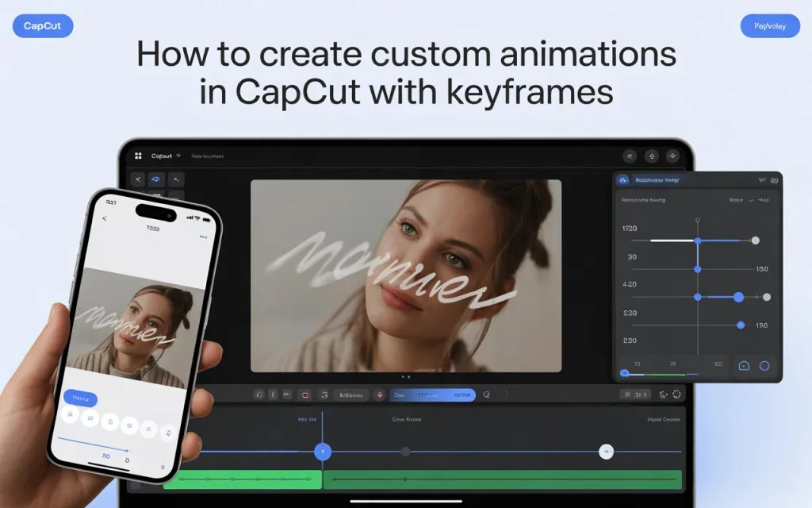Click the grey pill control in the toolbar's right group
The width and height of the screenshot is (812, 508).
[x=637, y=394]
